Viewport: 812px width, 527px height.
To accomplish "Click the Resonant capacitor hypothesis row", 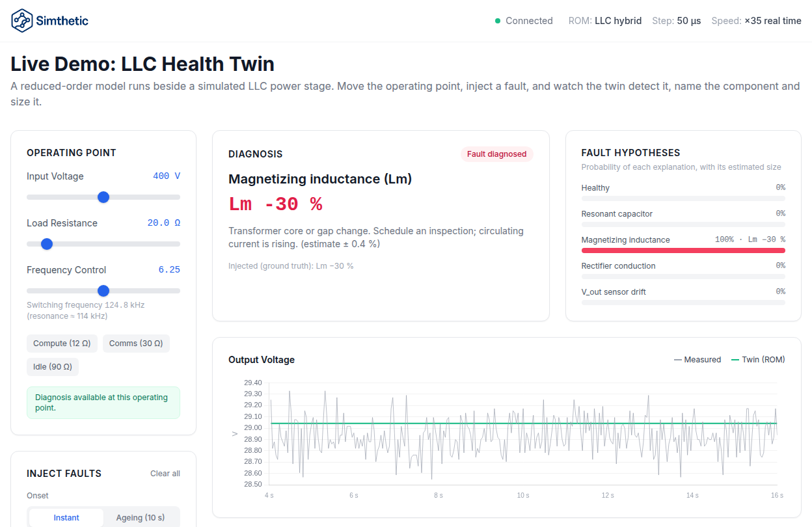I will point(683,218).
